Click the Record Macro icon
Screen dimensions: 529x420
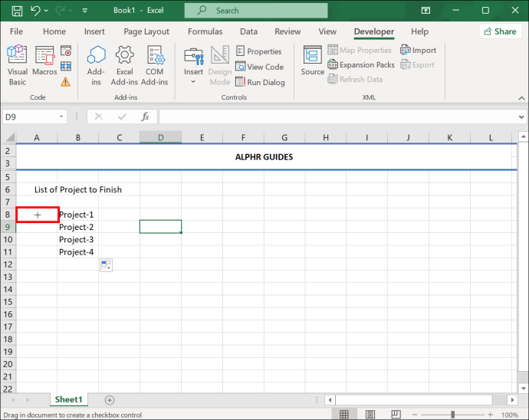[x=66, y=51]
